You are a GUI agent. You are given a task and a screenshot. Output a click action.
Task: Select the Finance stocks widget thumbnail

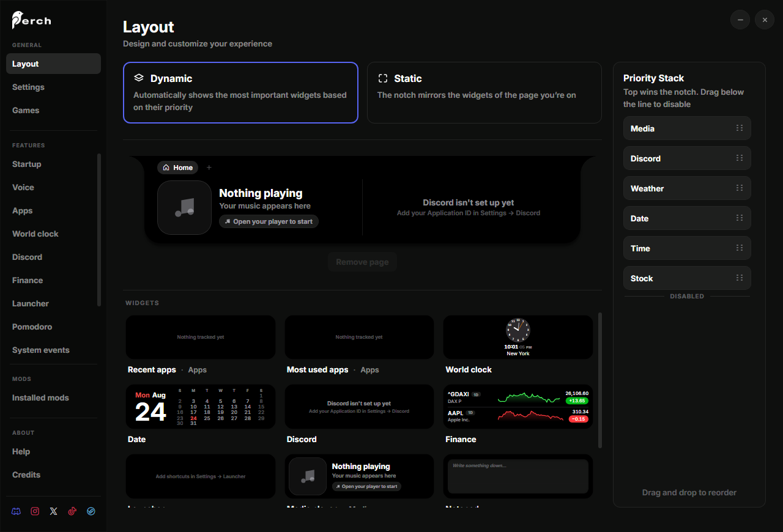518,407
